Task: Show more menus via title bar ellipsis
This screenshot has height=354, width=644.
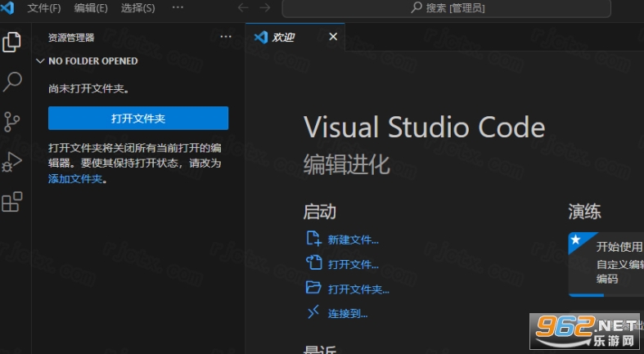Action: tap(178, 7)
